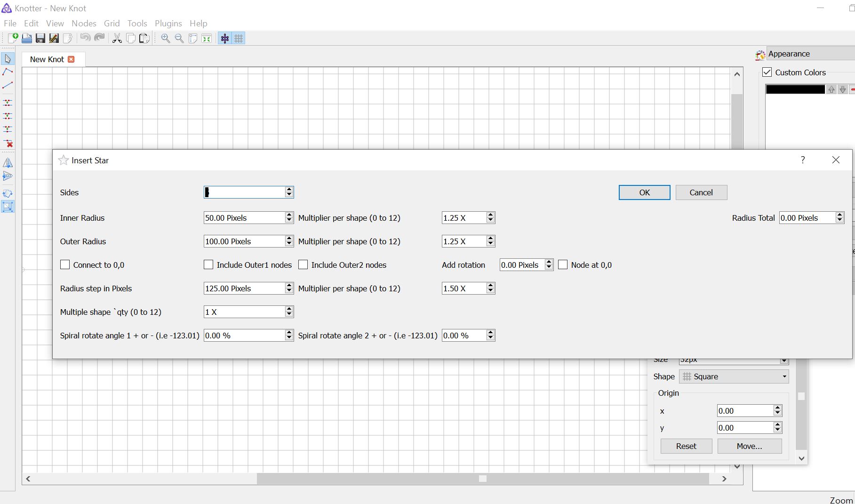Close the New Knot tab with red X
This screenshot has width=855, height=504.
71,59
